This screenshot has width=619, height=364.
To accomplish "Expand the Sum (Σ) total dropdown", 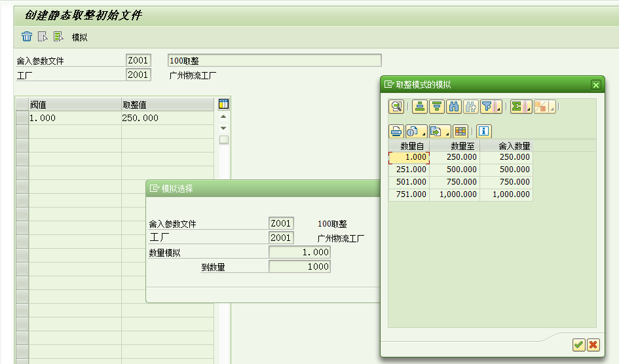I will pyautogui.click(x=528, y=109).
